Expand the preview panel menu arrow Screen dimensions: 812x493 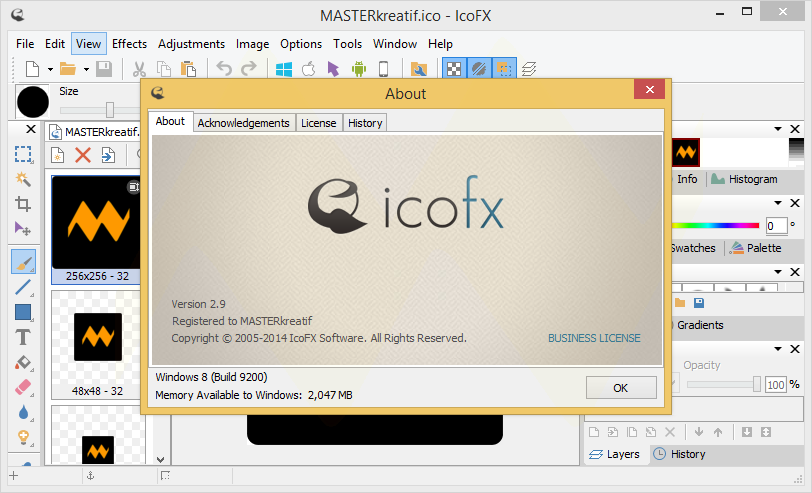(777, 129)
